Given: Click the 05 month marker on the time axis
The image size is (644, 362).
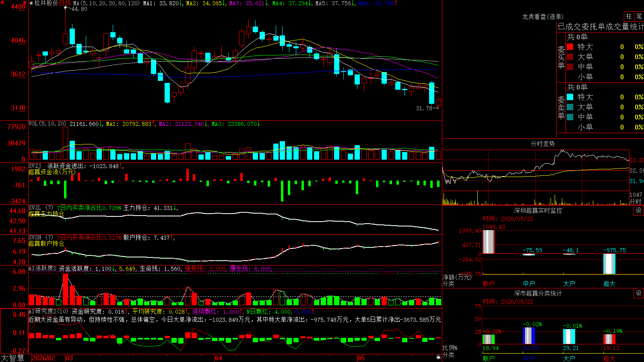Looking at the screenshot, I should click(361, 358).
